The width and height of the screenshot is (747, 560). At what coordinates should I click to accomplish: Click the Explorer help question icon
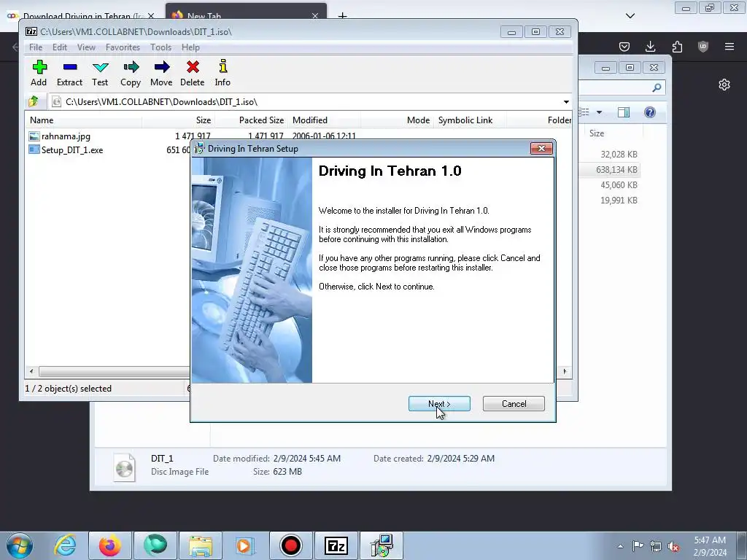(650, 112)
